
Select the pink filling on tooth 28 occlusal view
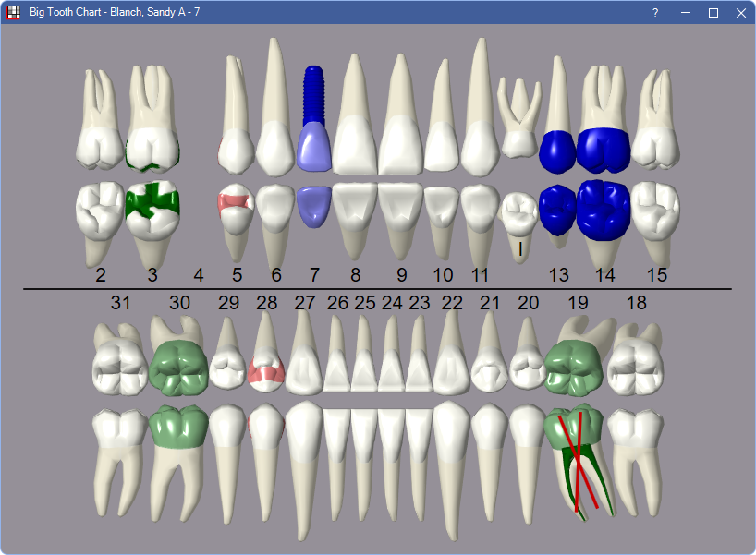tap(266, 369)
